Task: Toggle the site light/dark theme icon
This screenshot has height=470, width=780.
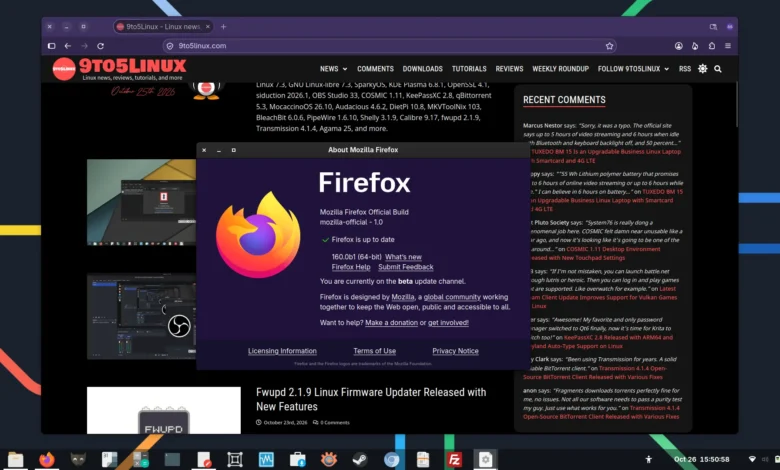Action: [702, 69]
